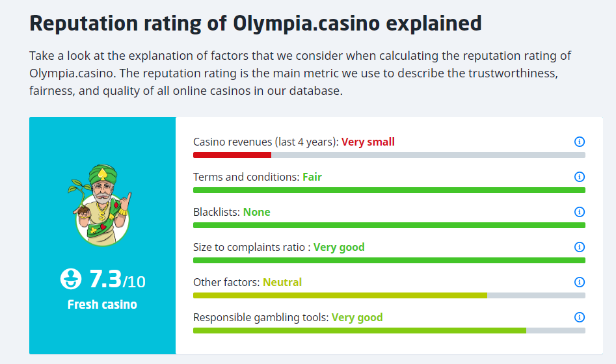Open the Other factors info icon

pos(580,282)
